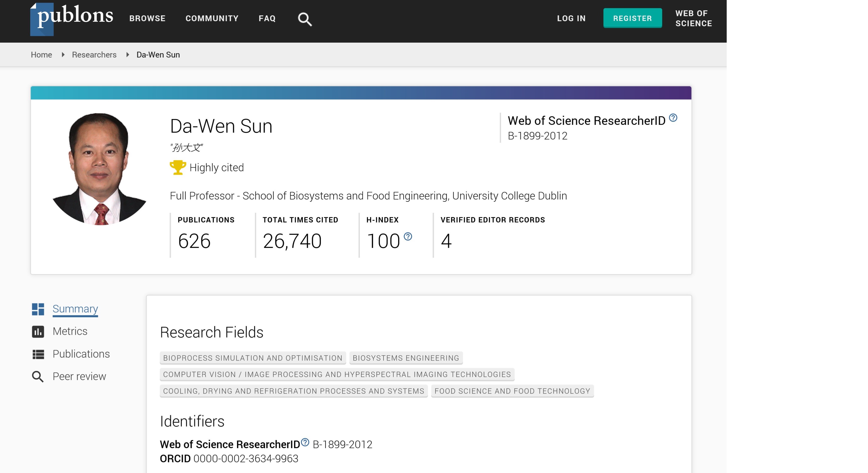Navigate to Home via the breadcrumb
Image resolution: width=868 pixels, height=473 pixels.
41,54
